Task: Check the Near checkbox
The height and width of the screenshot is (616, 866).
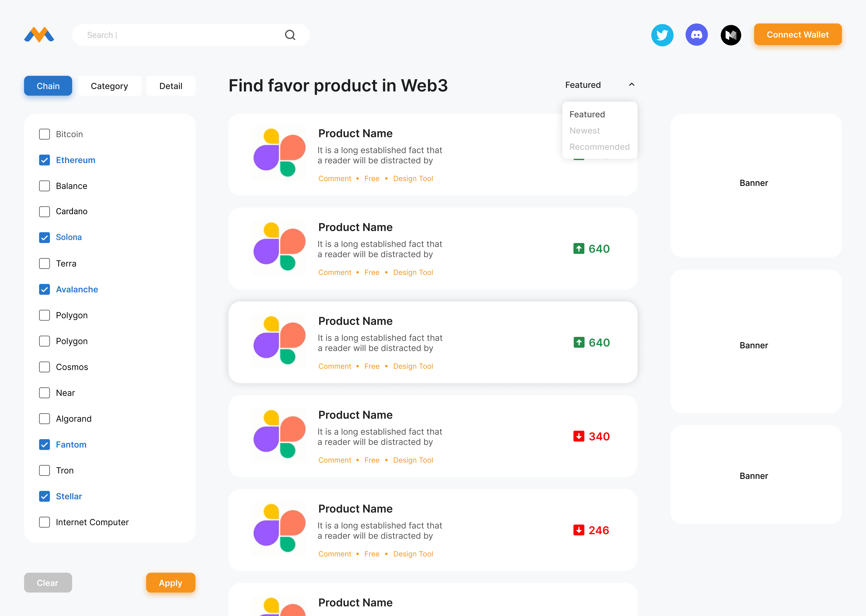Action: point(44,393)
